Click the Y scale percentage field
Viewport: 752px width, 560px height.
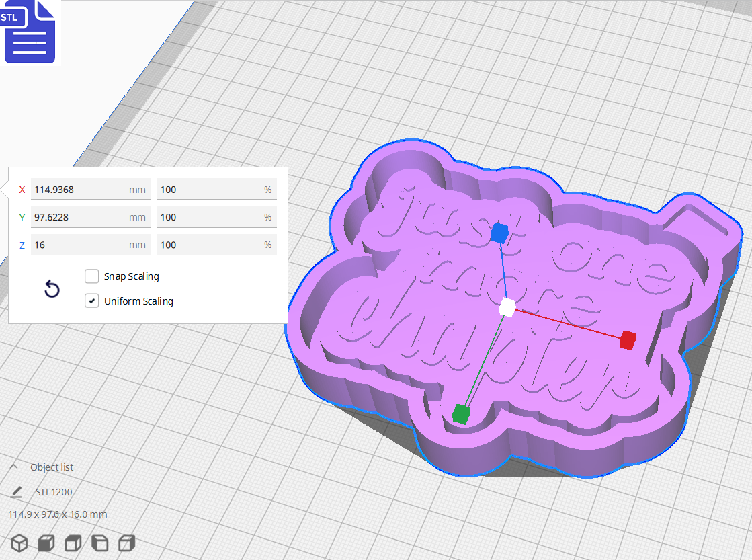click(216, 216)
